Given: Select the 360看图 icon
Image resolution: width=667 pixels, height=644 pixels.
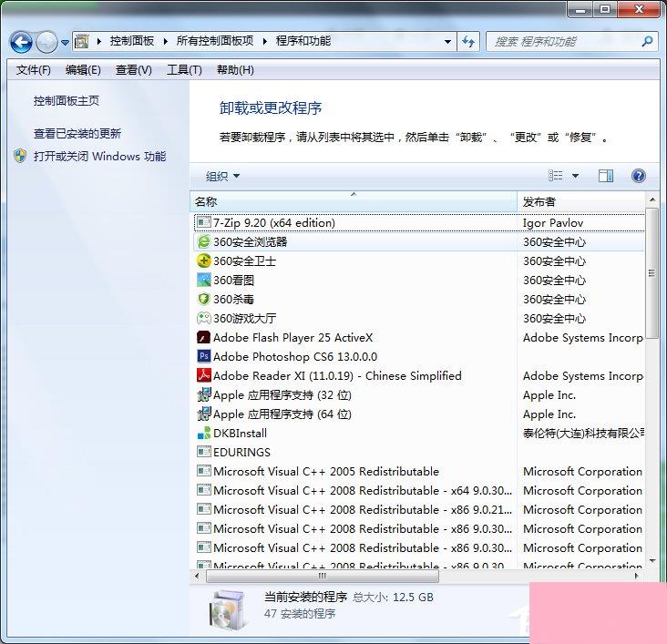Looking at the screenshot, I should coord(204,280).
